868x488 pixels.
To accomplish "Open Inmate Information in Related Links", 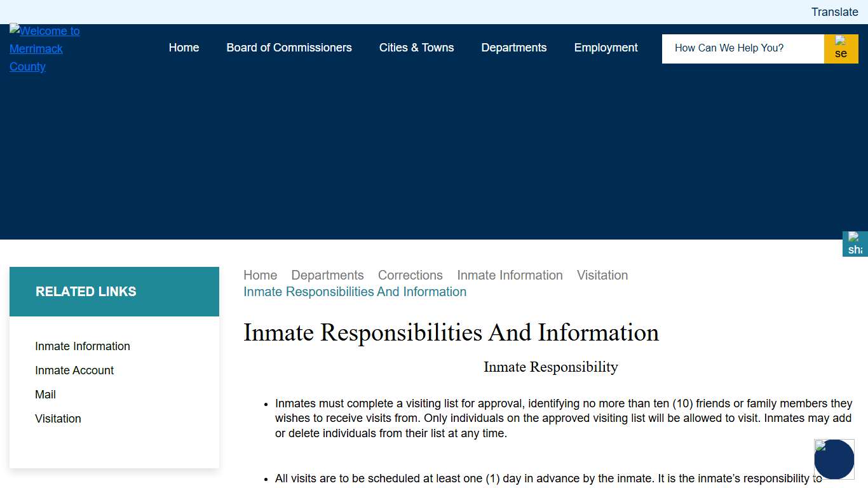I will tap(83, 346).
